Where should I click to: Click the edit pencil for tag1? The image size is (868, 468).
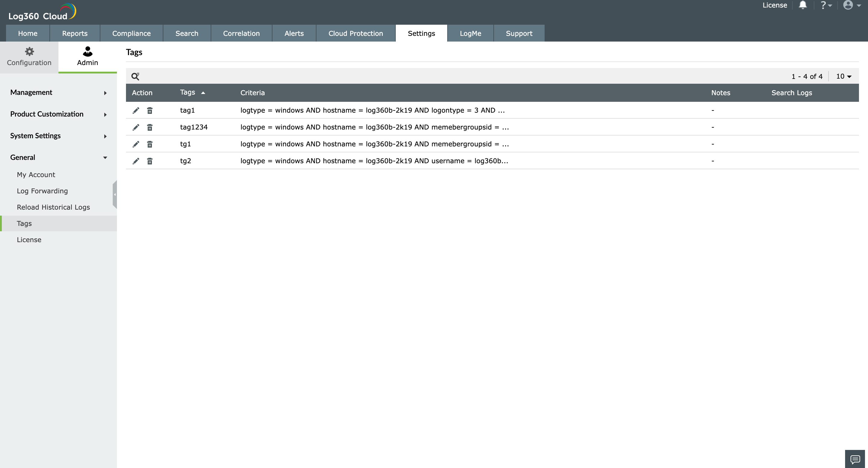pyautogui.click(x=136, y=111)
